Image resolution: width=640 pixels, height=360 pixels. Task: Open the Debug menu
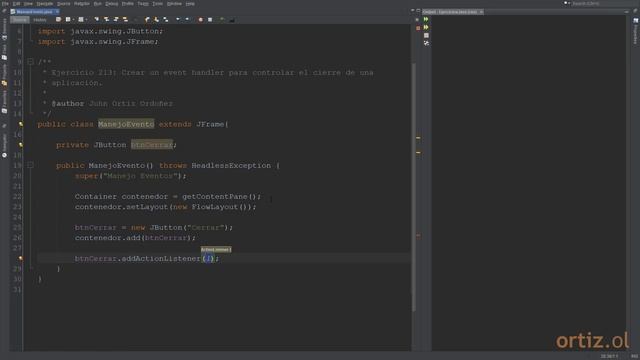pos(111,4)
